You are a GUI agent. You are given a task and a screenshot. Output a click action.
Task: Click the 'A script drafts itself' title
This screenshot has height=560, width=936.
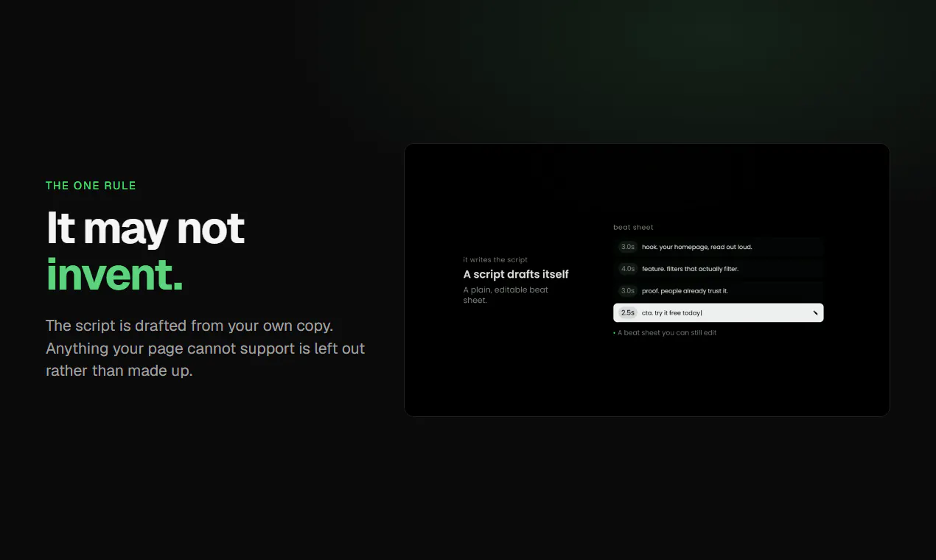tap(516, 274)
